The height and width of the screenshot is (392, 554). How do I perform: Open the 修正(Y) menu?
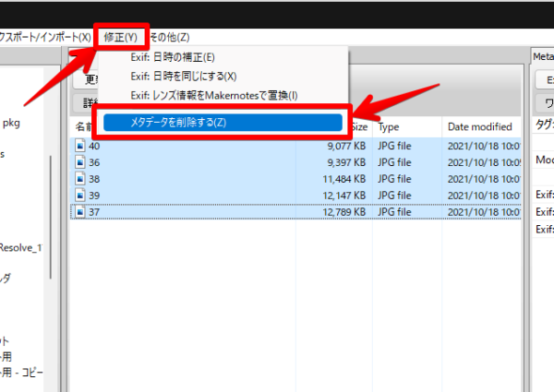tap(120, 37)
